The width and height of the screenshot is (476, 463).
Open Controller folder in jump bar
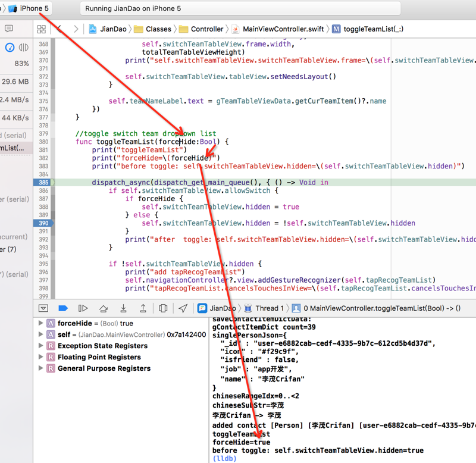pos(207,29)
